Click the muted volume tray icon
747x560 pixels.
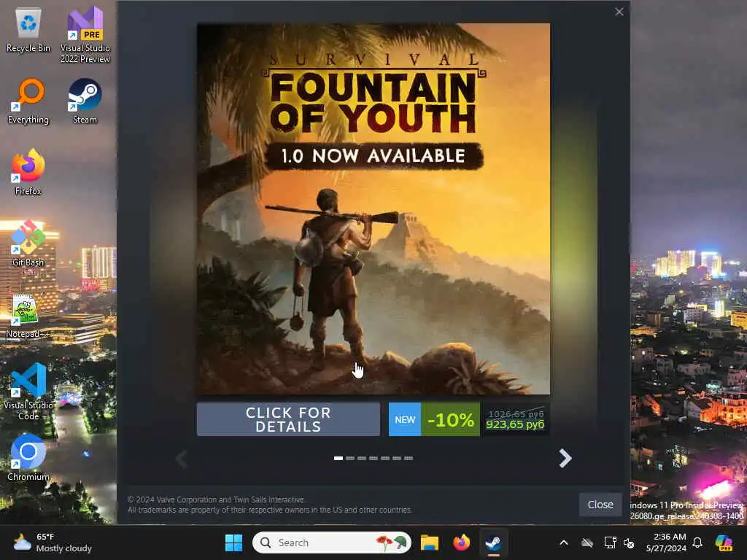pyautogui.click(x=629, y=542)
